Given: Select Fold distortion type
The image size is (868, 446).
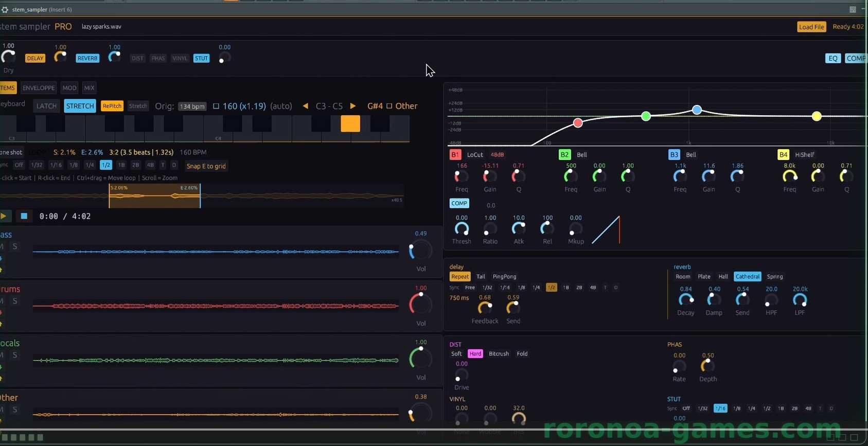Looking at the screenshot, I should point(522,353).
